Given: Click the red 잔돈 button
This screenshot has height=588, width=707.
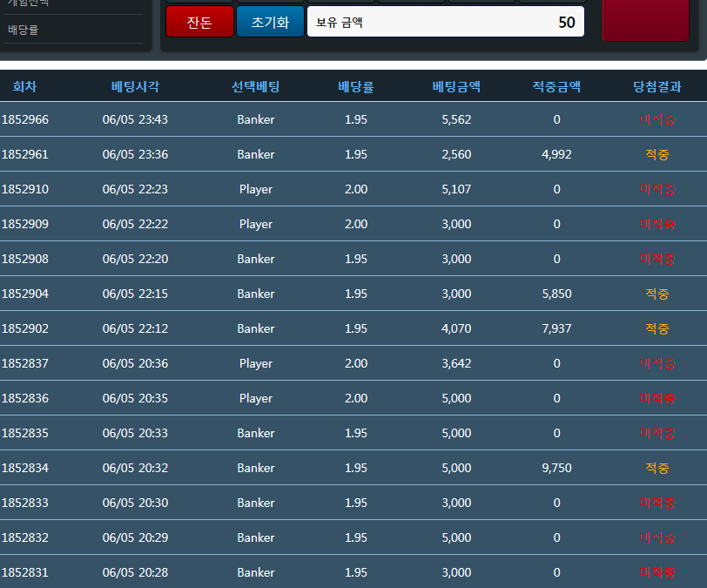Looking at the screenshot, I should pyautogui.click(x=199, y=22).
